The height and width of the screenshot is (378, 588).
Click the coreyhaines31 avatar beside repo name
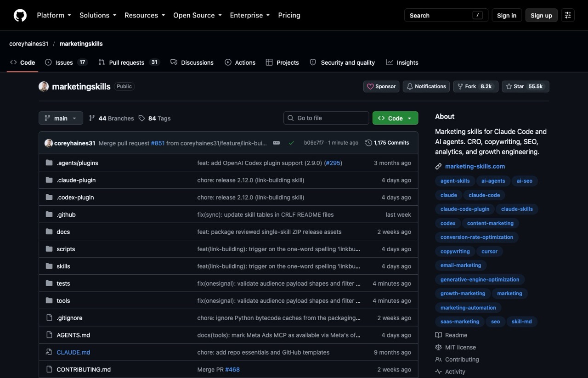click(44, 86)
